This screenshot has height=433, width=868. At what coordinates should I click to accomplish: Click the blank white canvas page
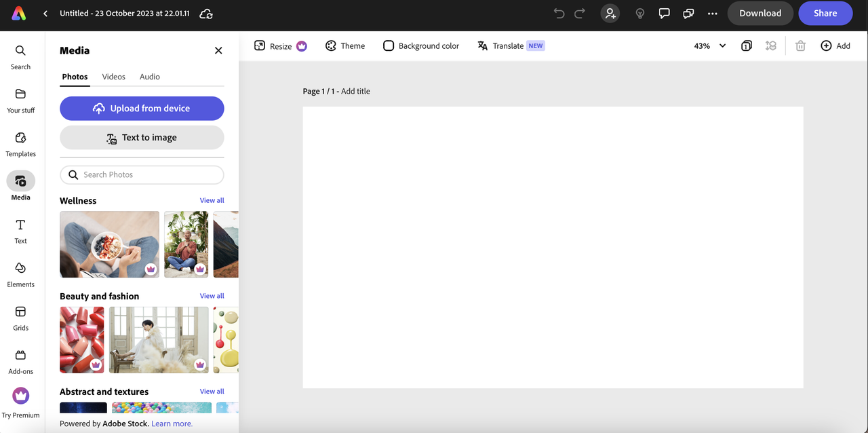[x=553, y=247]
